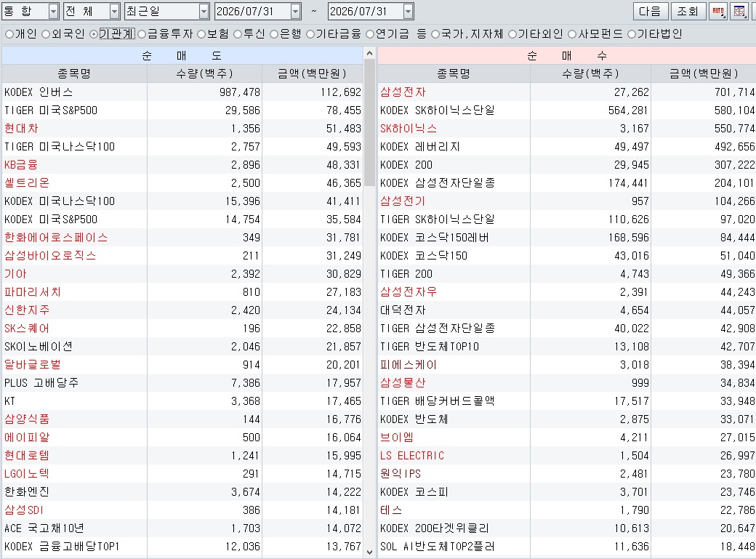This screenshot has width=756, height=559.
Task: Select 대덕전자 row
Action: point(567,310)
